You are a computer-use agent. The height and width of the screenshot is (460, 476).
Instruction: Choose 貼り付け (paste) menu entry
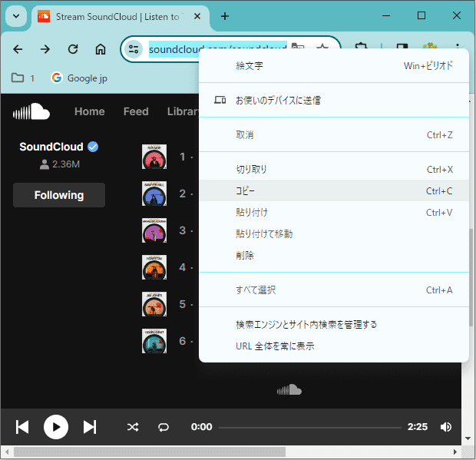334,212
